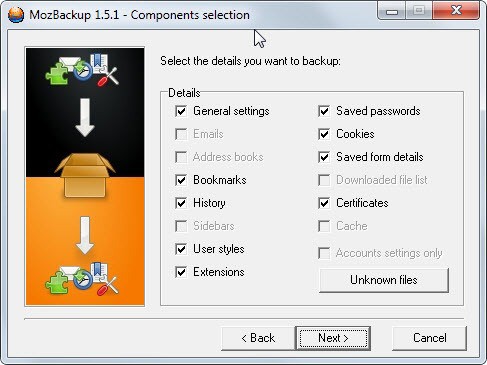Minimize the MozBackup window

(392, 11)
